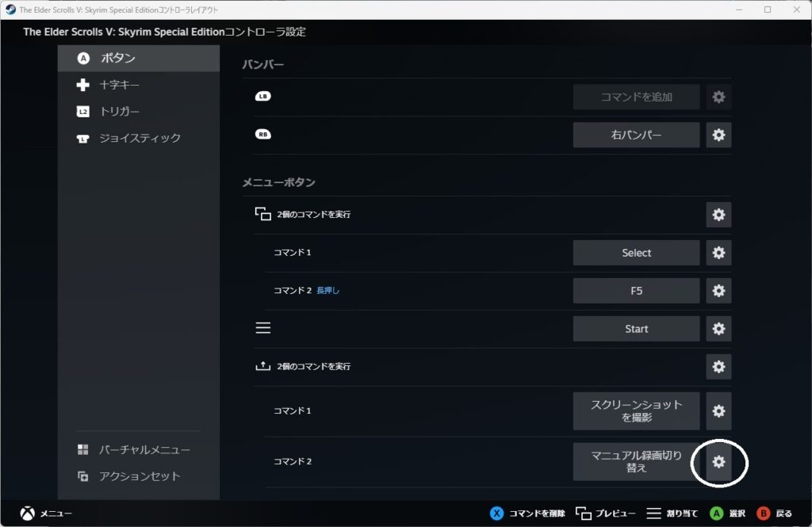This screenshot has height=527, width=812.
Task: Maximize the controller layout window
Action: click(x=768, y=10)
